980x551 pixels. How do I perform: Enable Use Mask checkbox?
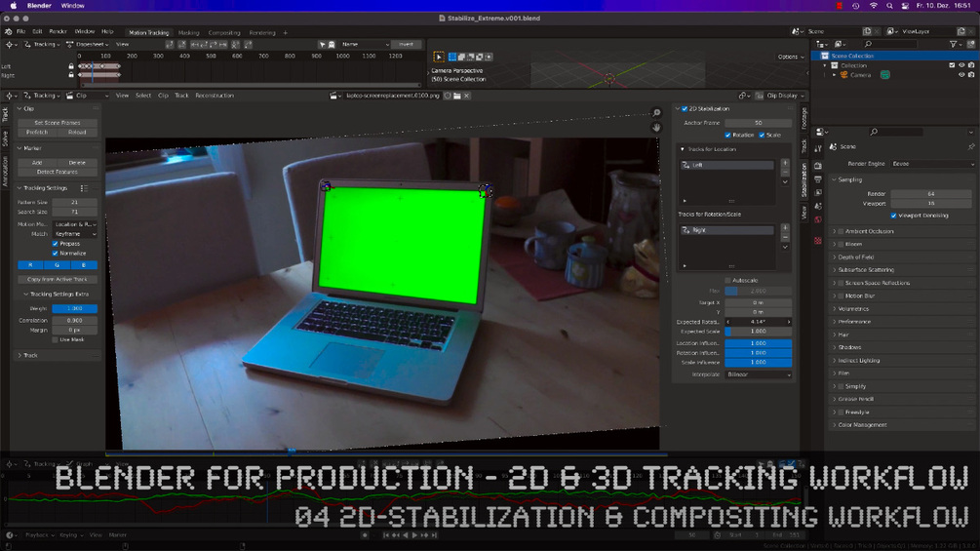pyautogui.click(x=55, y=339)
